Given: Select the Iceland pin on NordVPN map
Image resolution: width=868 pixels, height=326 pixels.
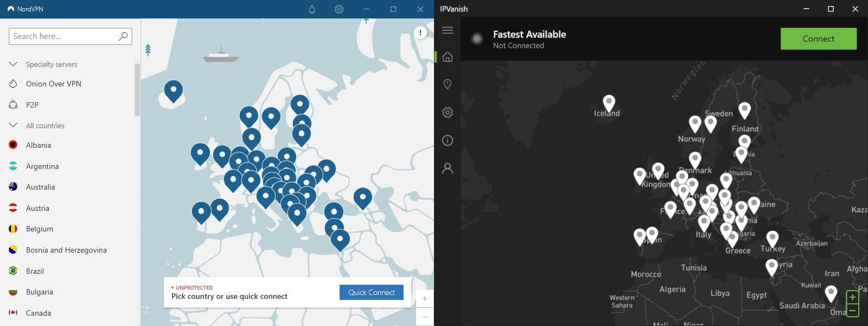Looking at the screenshot, I should (x=174, y=91).
